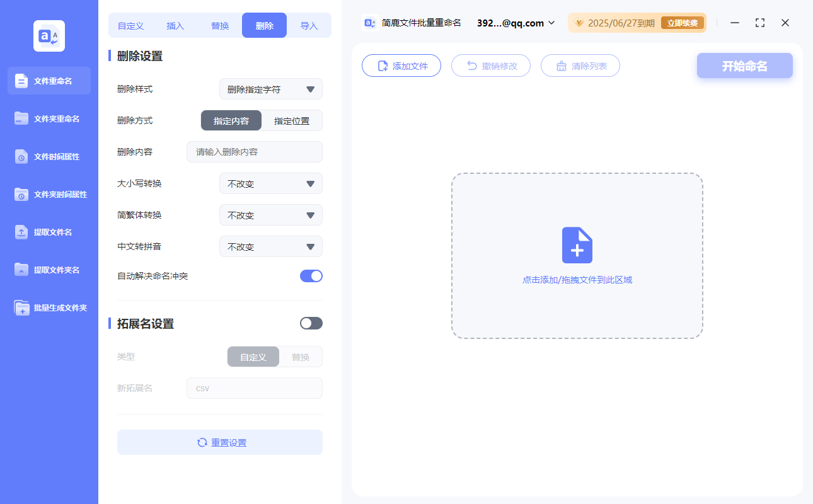The image size is (813, 504).
Task: Open 文件时间属性 panel
Action: [49, 156]
